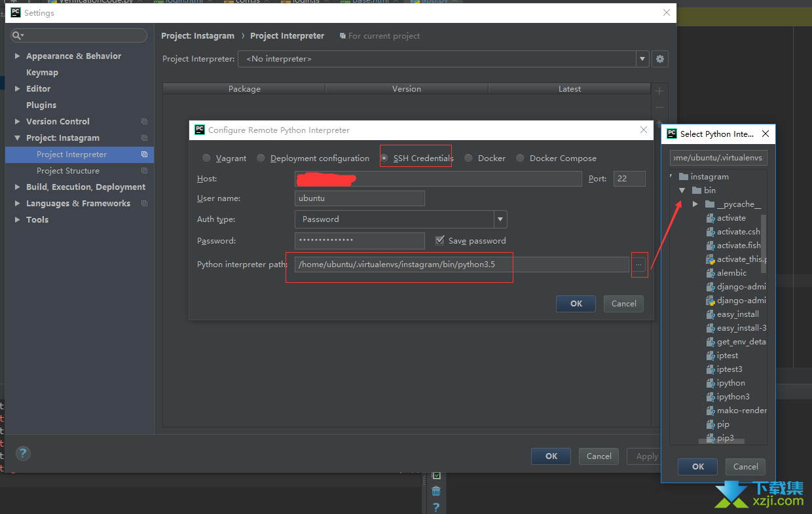This screenshot has height=514, width=812.
Task: Toggle the Save password checkbox
Action: (440, 241)
